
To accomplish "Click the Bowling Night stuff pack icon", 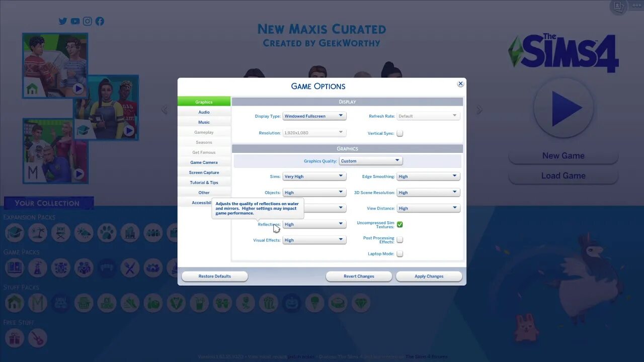I will click(153, 303).
